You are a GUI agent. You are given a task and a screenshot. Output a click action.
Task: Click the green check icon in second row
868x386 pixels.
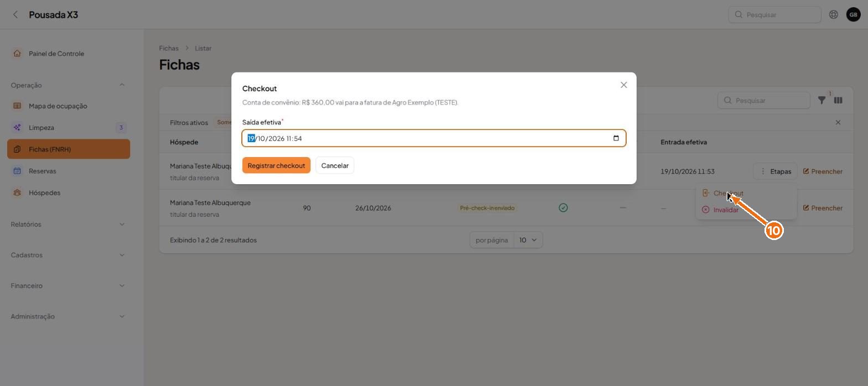pos(563,208)
